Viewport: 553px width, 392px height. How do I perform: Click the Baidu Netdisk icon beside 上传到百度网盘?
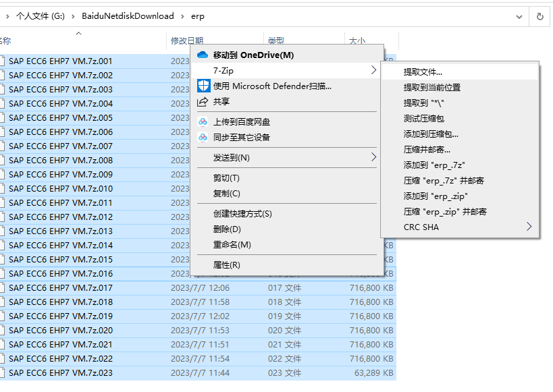203,122
